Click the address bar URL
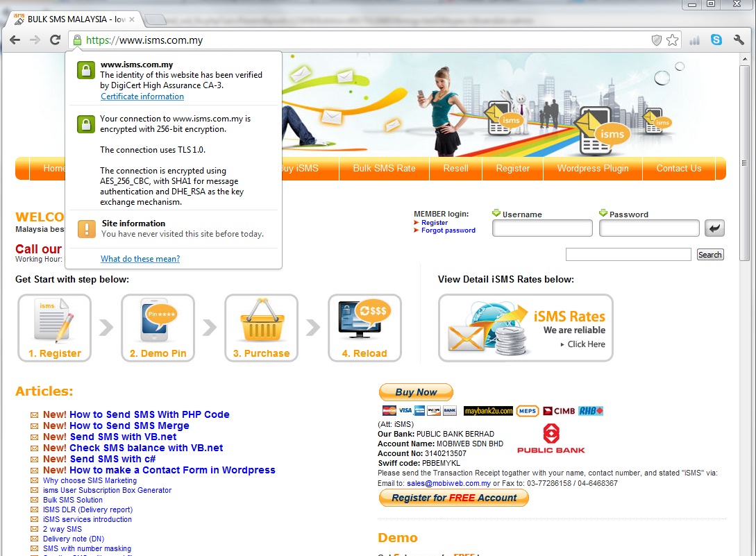 [144, 40]
